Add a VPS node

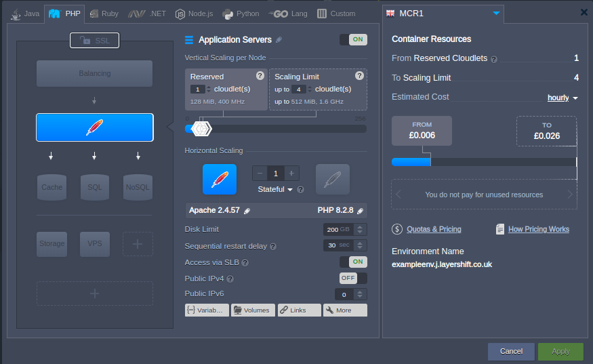point(95,244)
